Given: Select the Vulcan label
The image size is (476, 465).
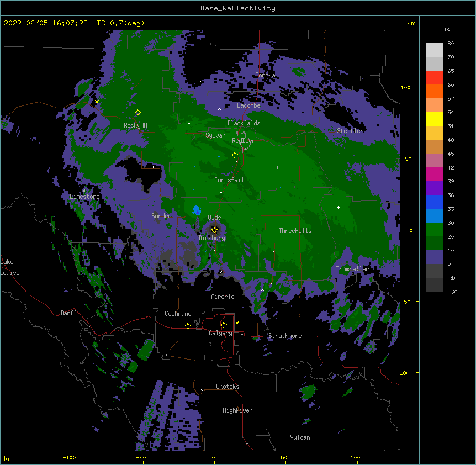Looking at the screenshot, I should [x=300, y=437].
